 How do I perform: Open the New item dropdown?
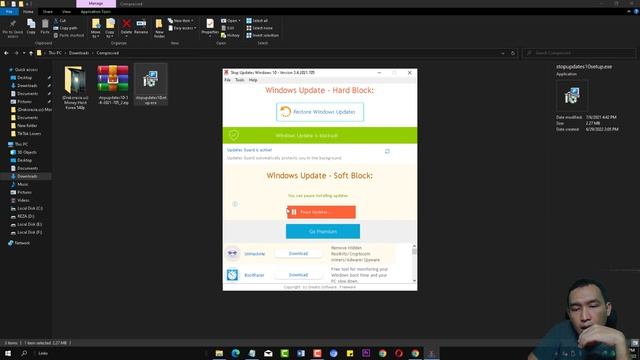(181, 20)
